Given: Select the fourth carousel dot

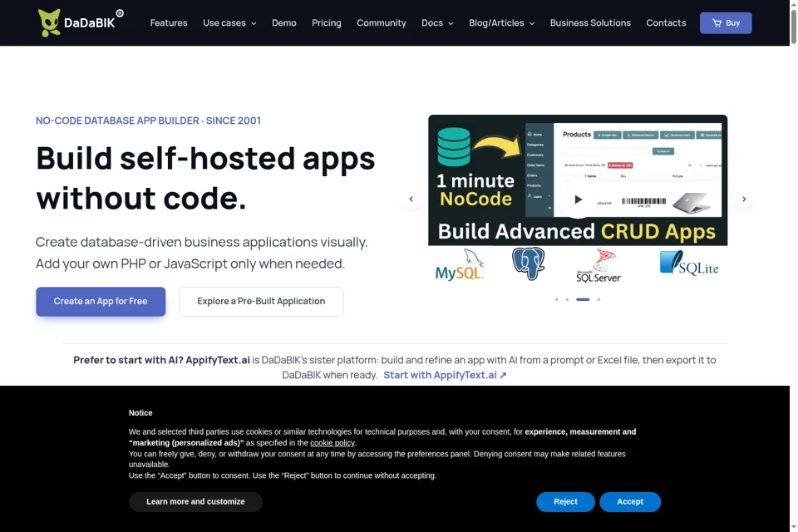Looking at the screenshot, I should coord(598,299).
